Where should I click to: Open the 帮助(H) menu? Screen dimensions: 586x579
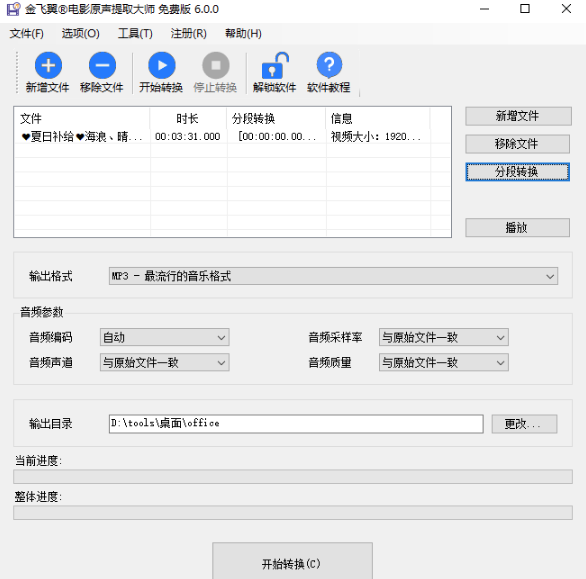[243, 34]
